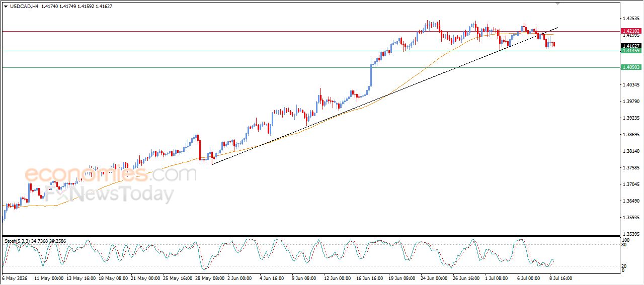Click the 1.35935 price axis label

click(631, 218)
